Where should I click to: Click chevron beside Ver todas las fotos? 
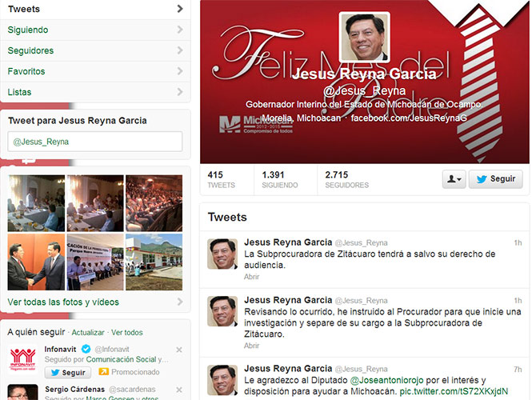tap(180, 302)
